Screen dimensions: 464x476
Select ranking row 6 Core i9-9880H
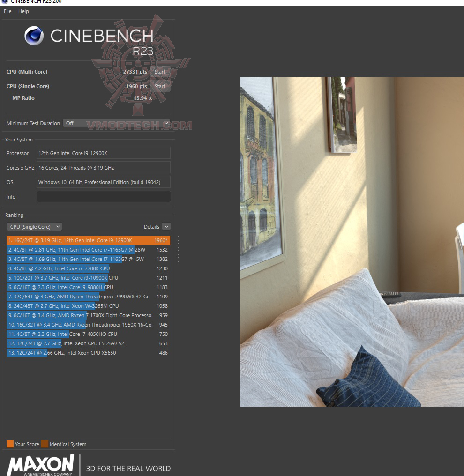click(x=88, y=287)
